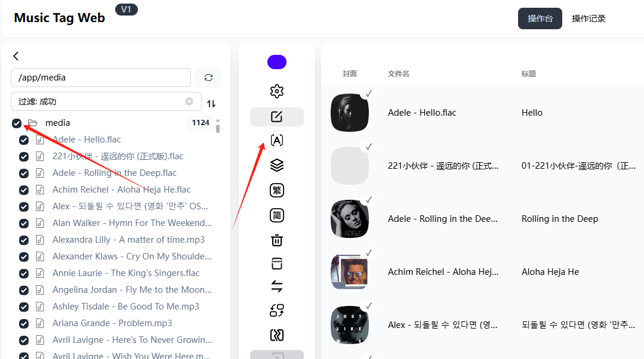644x359 pixels.
Task: Click the file tree scrollbar thumb
Action: (218, 128)
